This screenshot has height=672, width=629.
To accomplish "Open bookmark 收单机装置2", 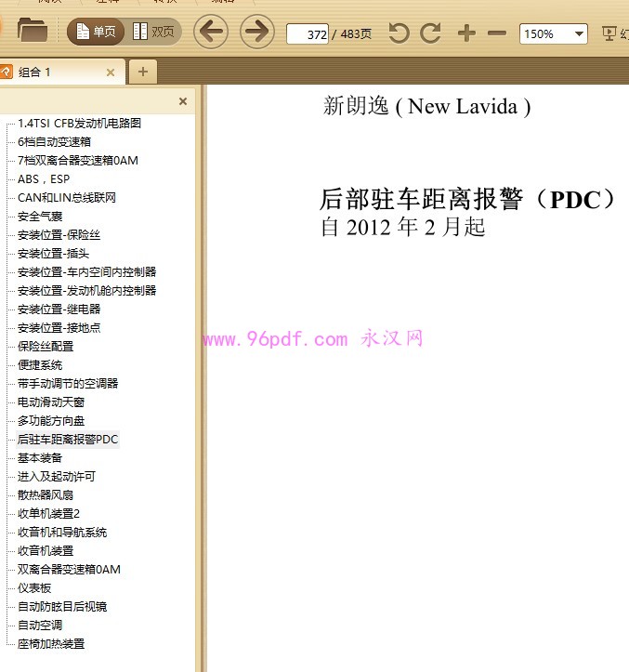I will point(48,514).
